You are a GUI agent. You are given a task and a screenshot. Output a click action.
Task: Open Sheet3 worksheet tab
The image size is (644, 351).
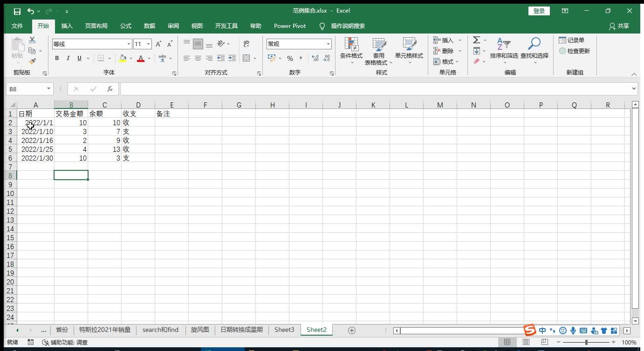pyautogui.click(x=284, y=330)
